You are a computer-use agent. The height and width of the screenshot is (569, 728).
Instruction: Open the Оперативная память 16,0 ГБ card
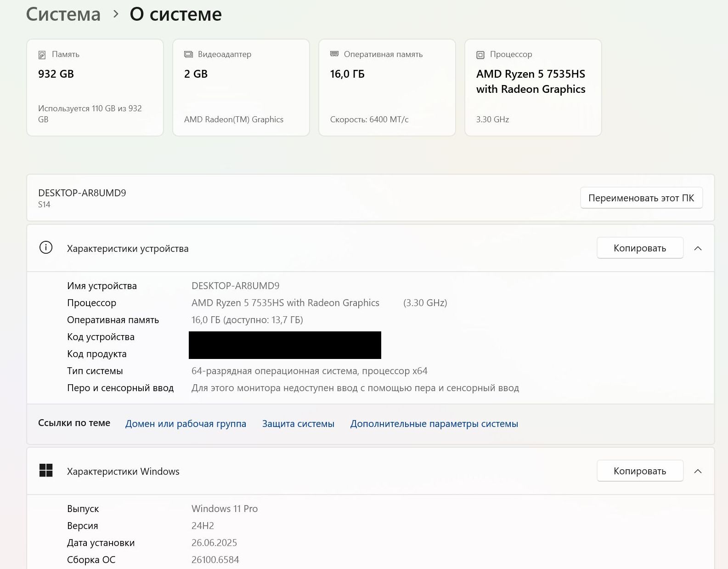click(x=387, y=88)
